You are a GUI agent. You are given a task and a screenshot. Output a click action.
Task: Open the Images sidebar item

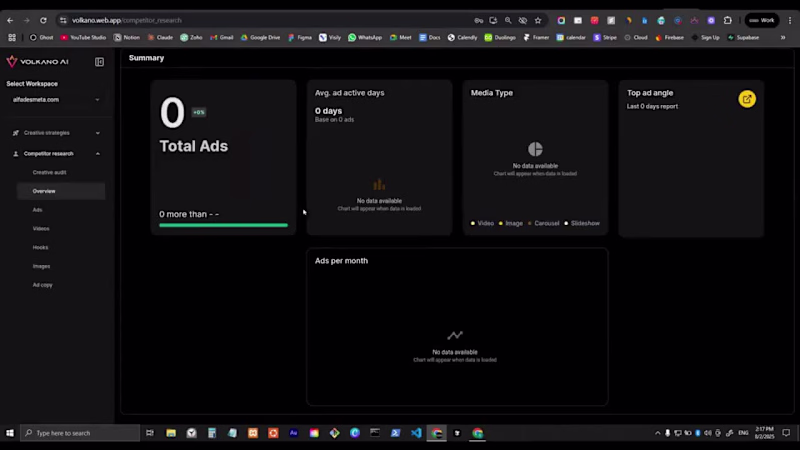click(x=41, y=266)
